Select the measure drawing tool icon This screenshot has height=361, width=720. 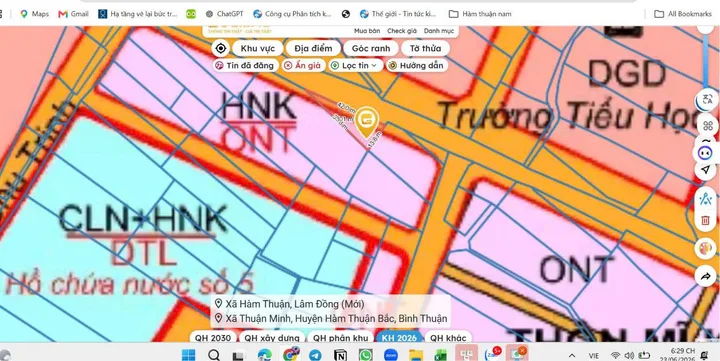(x=706, y=199)
